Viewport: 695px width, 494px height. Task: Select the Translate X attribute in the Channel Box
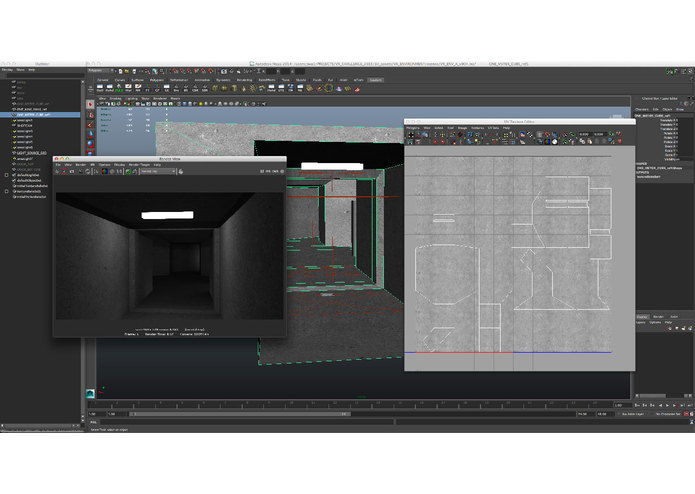(x=669, y=120)
